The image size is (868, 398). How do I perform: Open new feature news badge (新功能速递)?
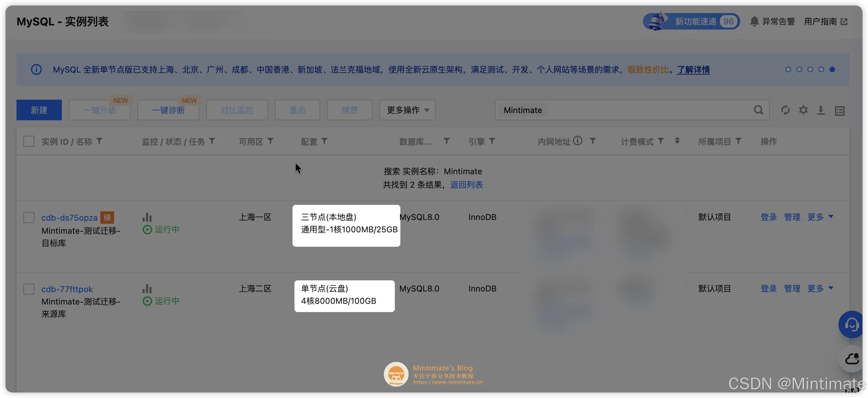(x=691, y=21)
